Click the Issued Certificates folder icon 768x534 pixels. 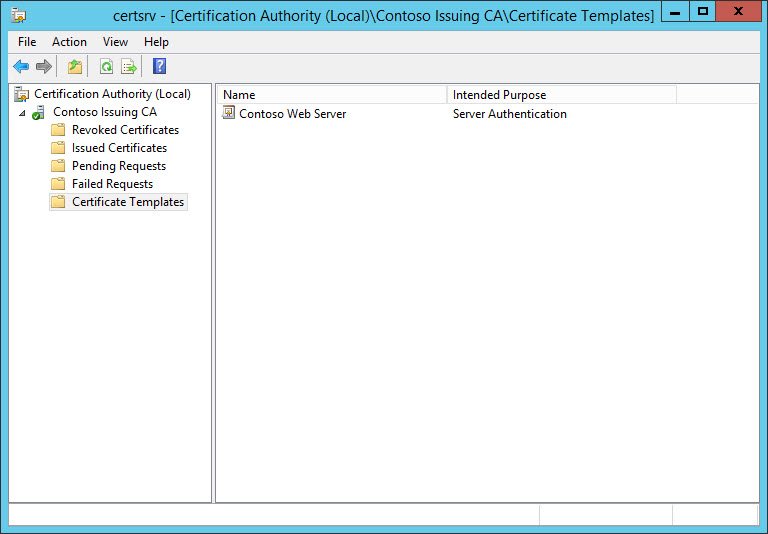pyautogui.click(x=58, y=148)
